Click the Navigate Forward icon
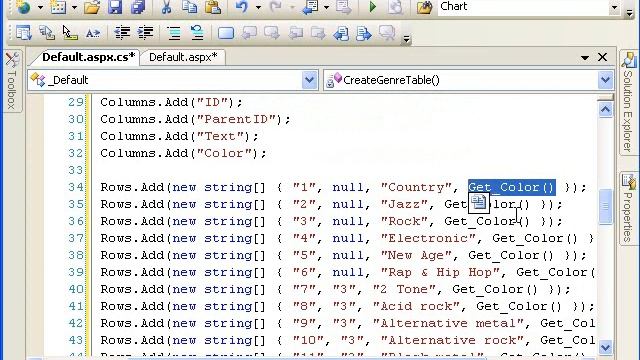This screenshot has width=640, height=360. coord(344,7)
